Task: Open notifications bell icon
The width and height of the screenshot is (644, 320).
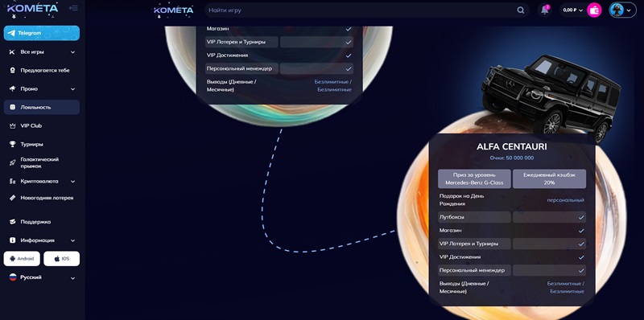Action: 545,10
